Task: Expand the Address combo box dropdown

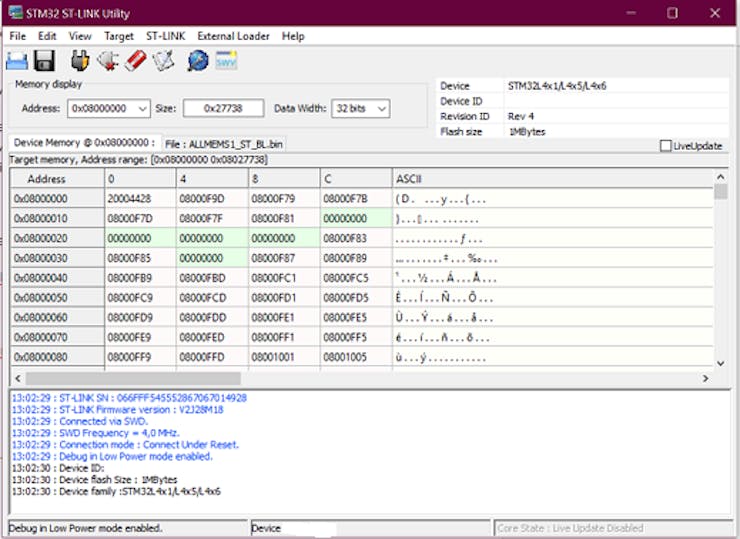Action: coord(143,109)
